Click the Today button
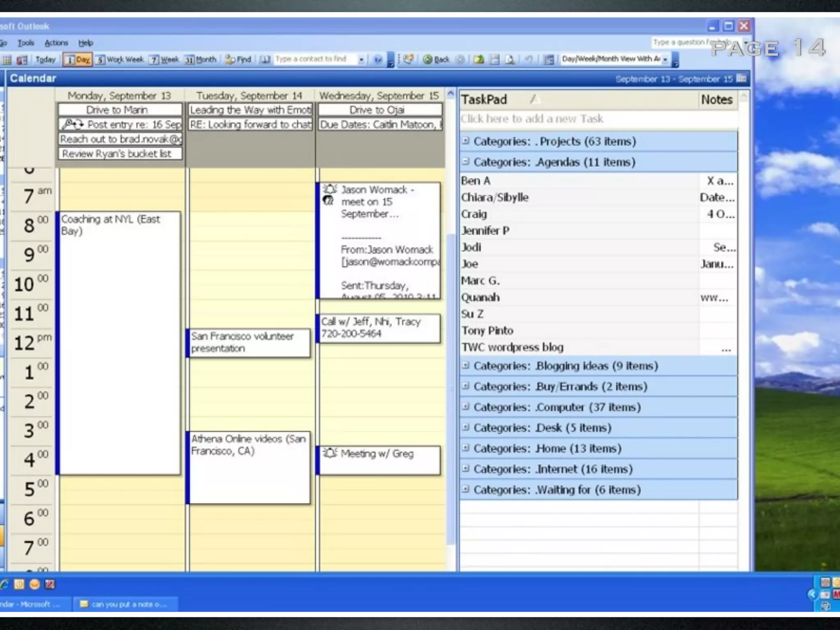The image size is (840, 630). (45, 59)
